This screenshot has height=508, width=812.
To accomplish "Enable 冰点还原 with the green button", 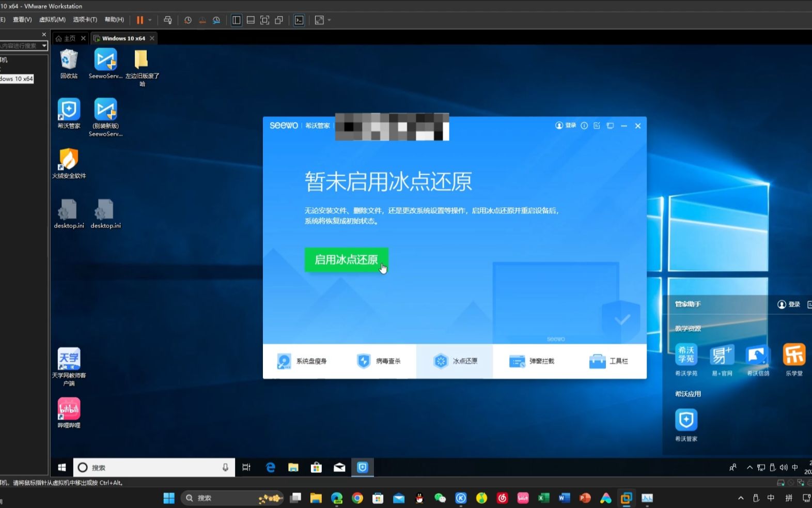I will click(346, 259).
